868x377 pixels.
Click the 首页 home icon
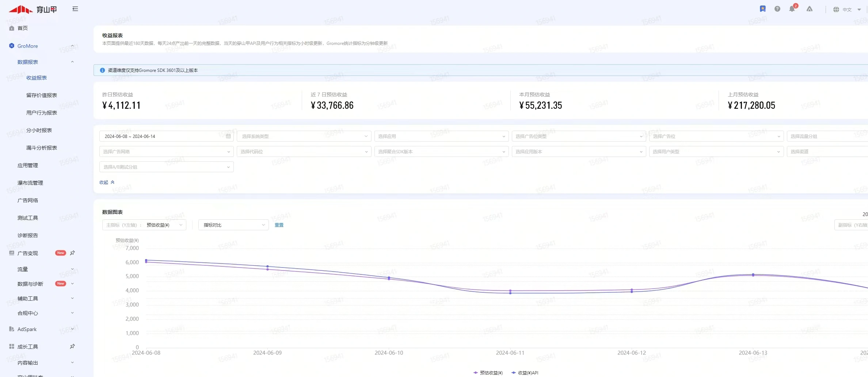(x=12, y=28)
